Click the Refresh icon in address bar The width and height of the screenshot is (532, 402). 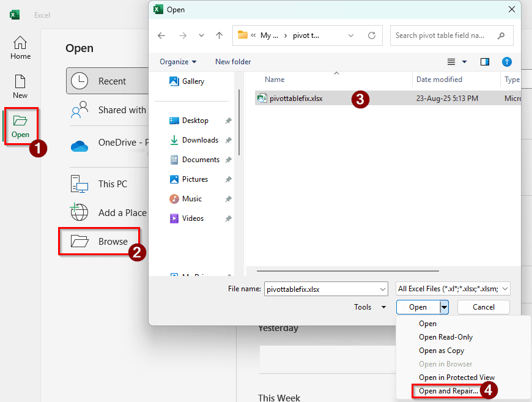point(371,35)
